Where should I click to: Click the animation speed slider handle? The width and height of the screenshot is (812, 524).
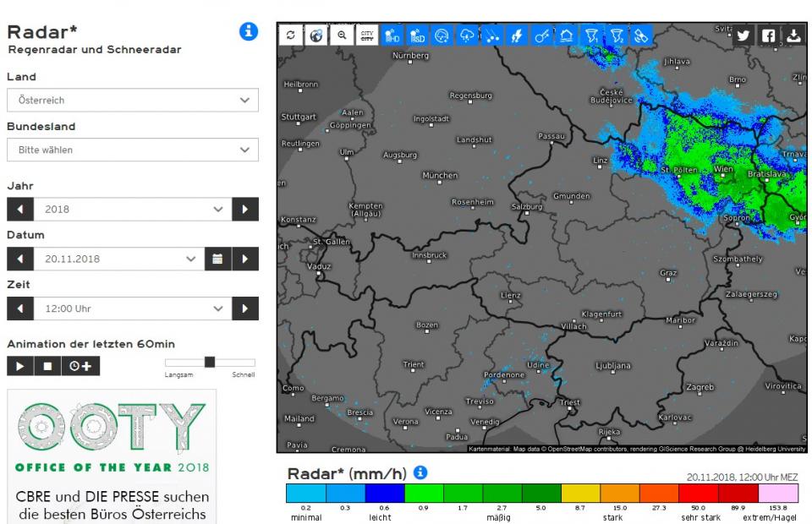click(210, 362)
